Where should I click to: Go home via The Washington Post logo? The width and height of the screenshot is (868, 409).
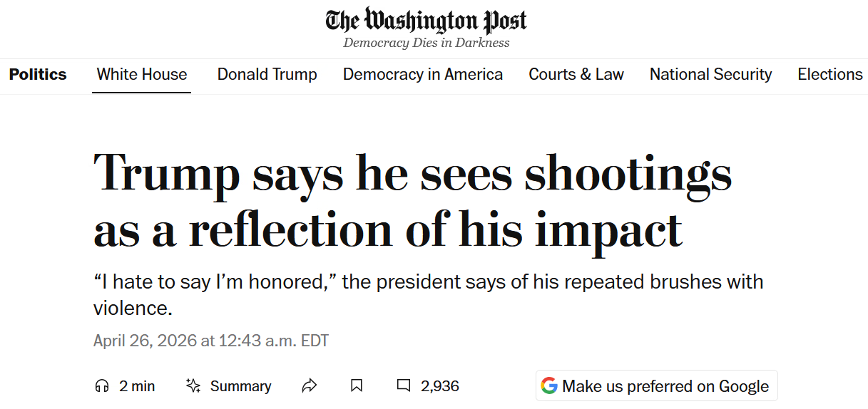[x=427, y=21]
